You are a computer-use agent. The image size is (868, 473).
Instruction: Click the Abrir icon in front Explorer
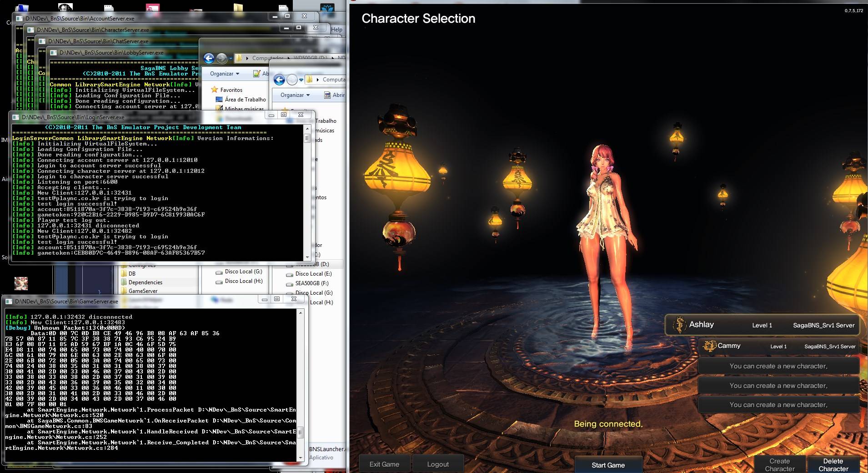pyautogui.click(x=327, y=95)
